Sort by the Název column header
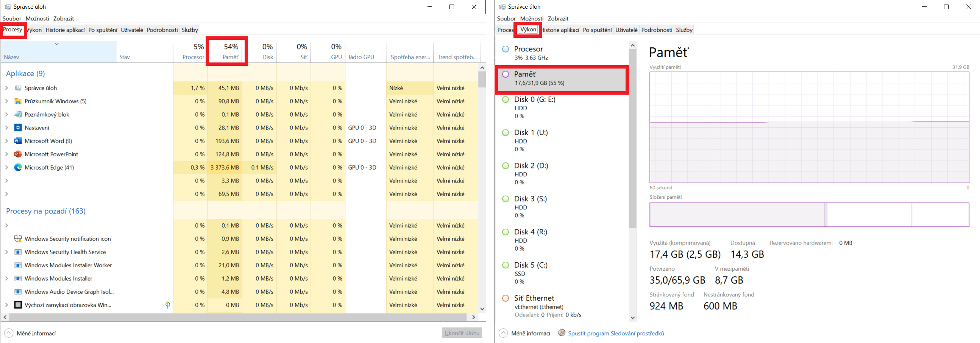This screenshot has width=980, height=343. [58, 51]
